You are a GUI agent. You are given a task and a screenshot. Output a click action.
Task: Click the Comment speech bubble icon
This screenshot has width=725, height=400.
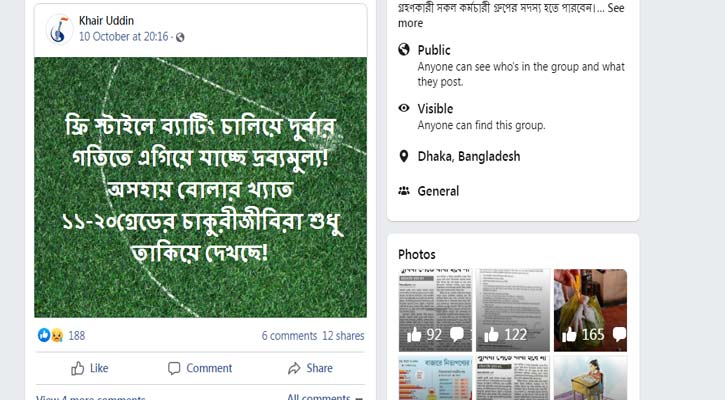[174, 368]
